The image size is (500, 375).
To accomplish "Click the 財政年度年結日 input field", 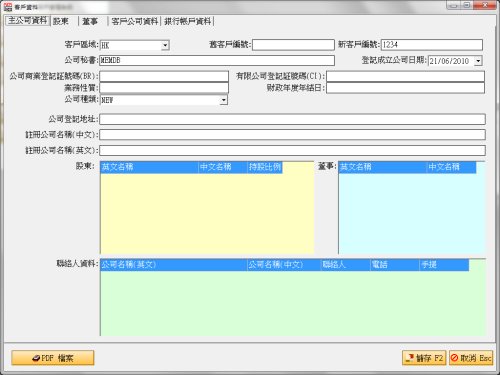I will click(405, 88).
